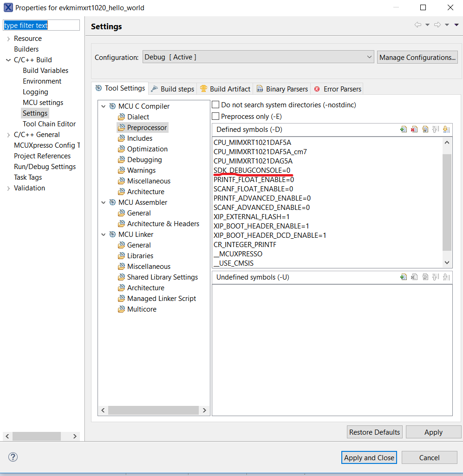Viewport: 463px width, 476px height.
Task: Enable Do not search system directories
Action: (215, 105)
